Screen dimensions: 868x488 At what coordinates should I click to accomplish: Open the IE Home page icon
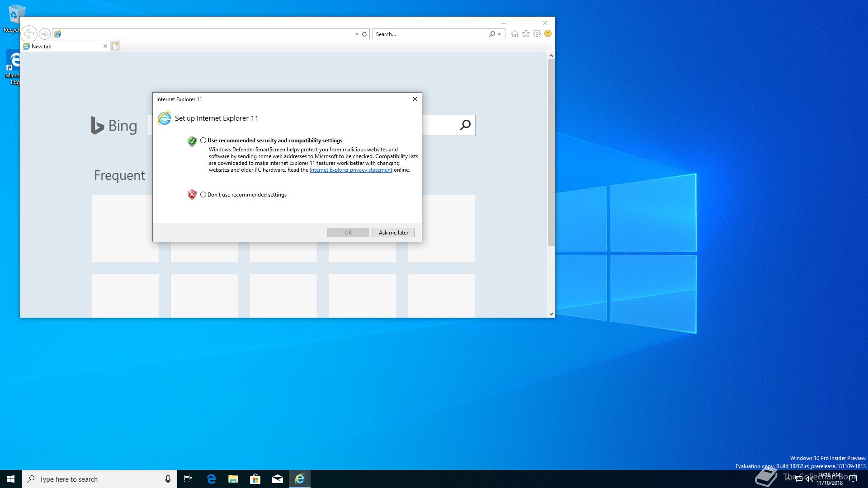coord(514,34)
